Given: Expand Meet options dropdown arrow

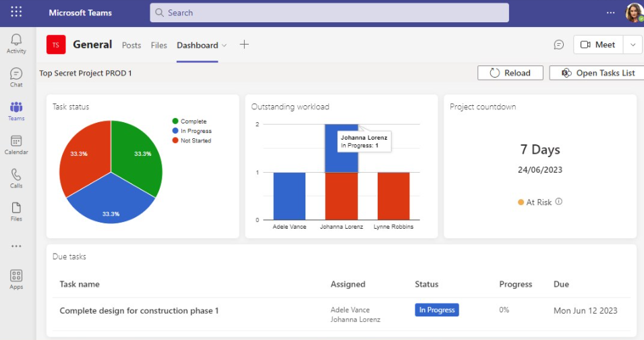Looking at the screenshot, I should [633, 45].
